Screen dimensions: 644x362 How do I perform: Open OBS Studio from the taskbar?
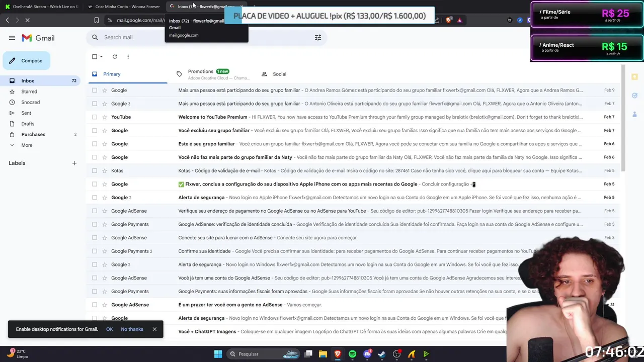(397, 354)
